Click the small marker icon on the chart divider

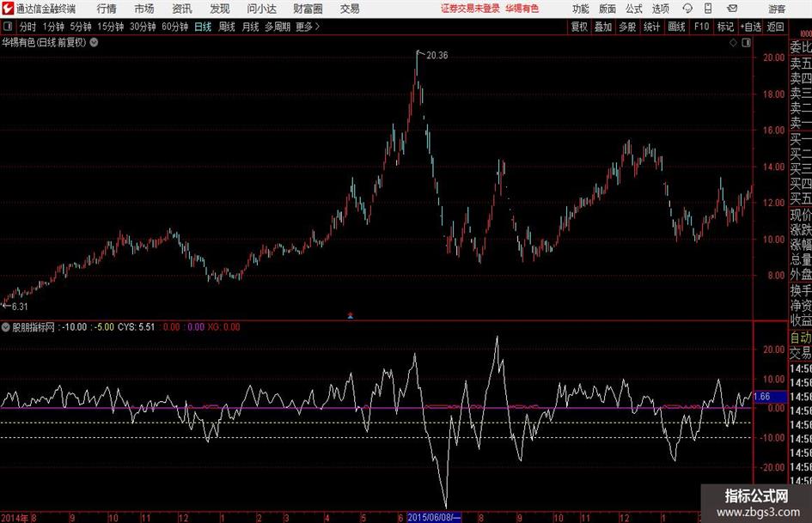pos(351,315)
